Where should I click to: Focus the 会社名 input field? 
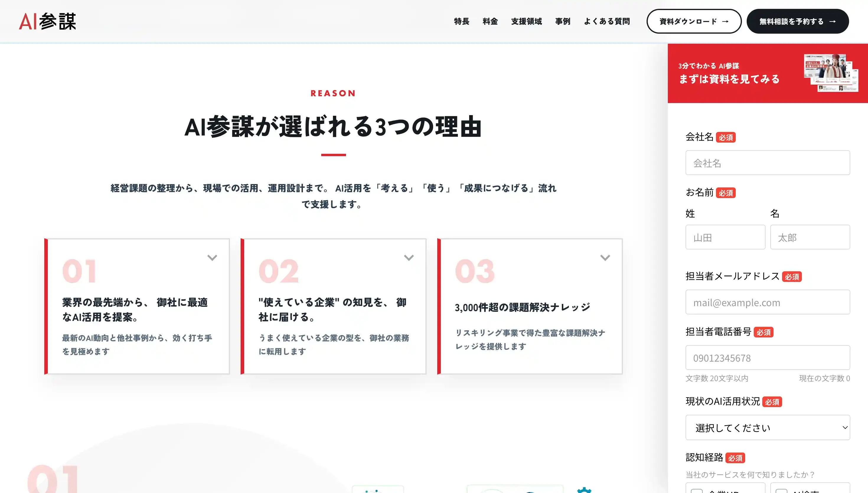[x=767, y=163]
